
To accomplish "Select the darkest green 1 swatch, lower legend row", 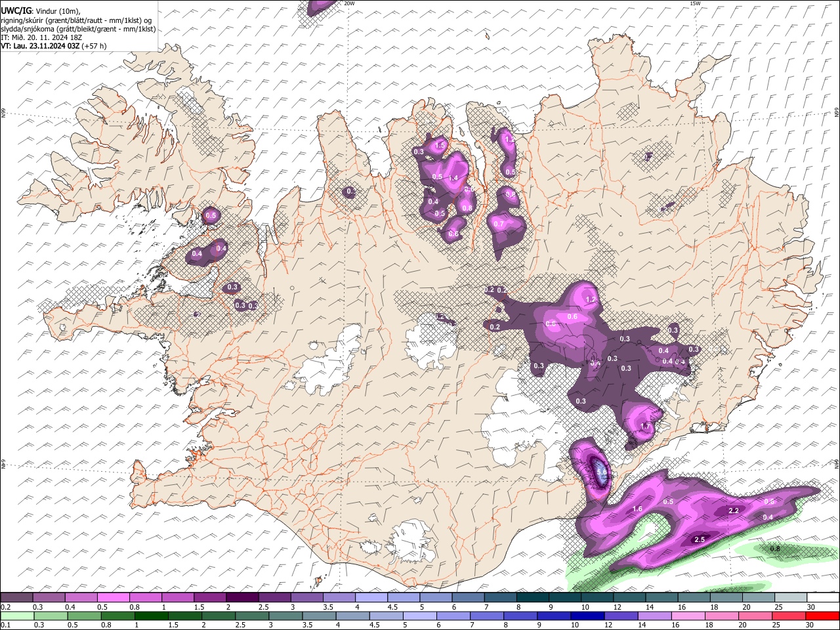I will point(152,616).
